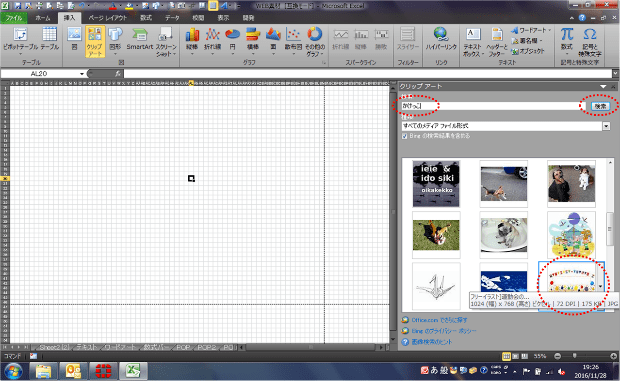
Task: Click the Undo arrow in Quick Access Toolbar
Action: [x=82, y=6]
